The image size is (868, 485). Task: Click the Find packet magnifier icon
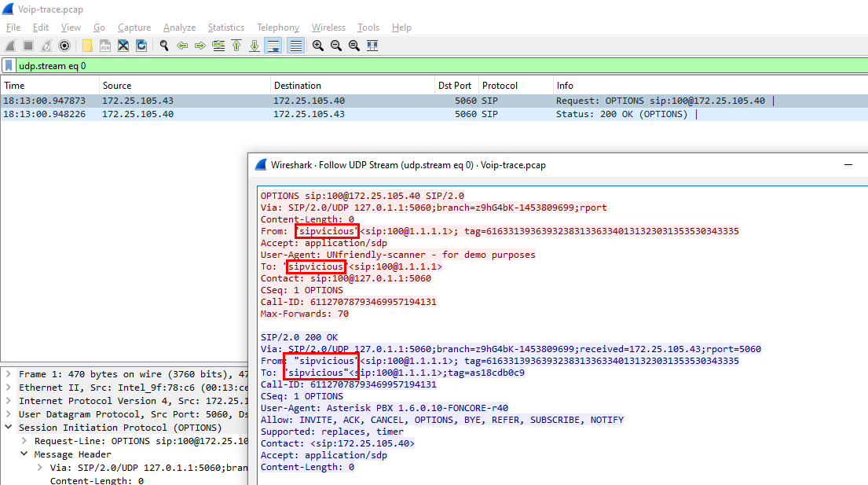pos(164,46)
